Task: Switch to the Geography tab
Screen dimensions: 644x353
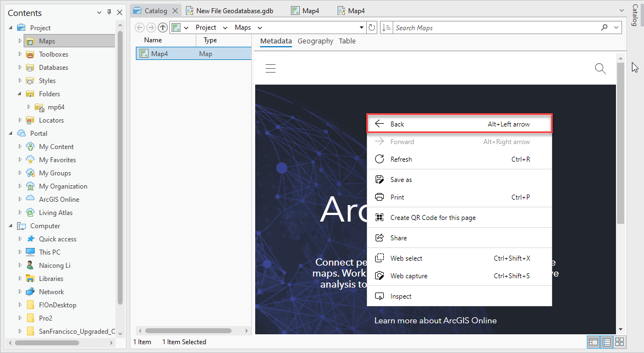Action: [x=315, y=40]
